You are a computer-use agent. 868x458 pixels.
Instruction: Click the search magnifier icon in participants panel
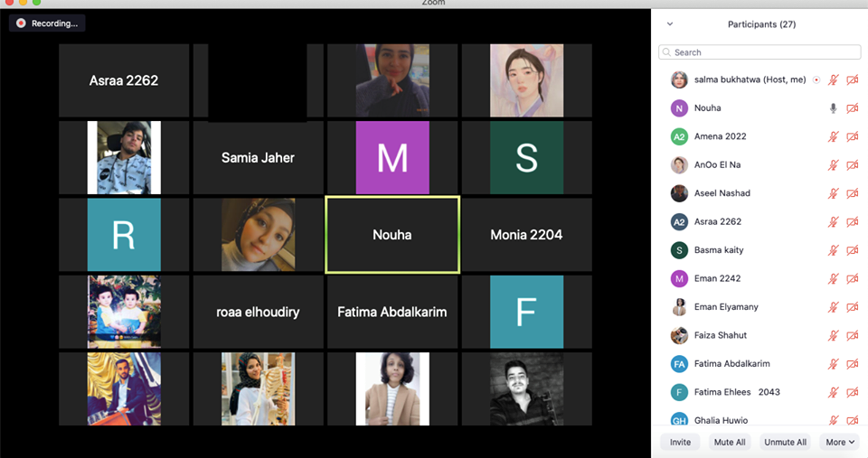(x=667, y=52)
